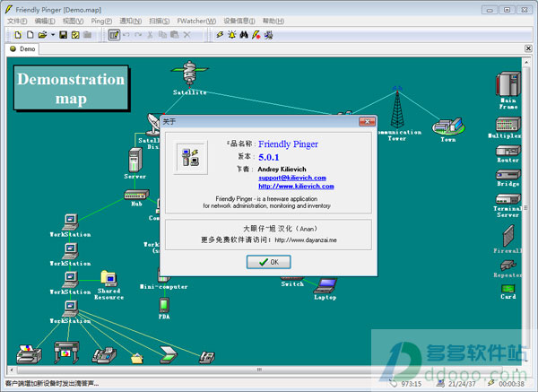Click the open folder toolbar icon
538x392 pixels.
coord(42,35)
